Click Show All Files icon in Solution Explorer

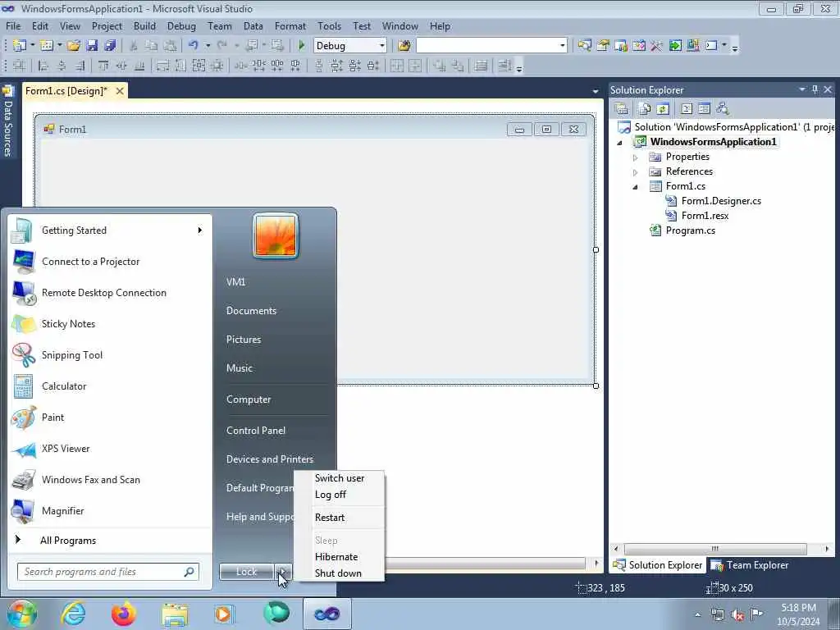(x=645, y=109)
